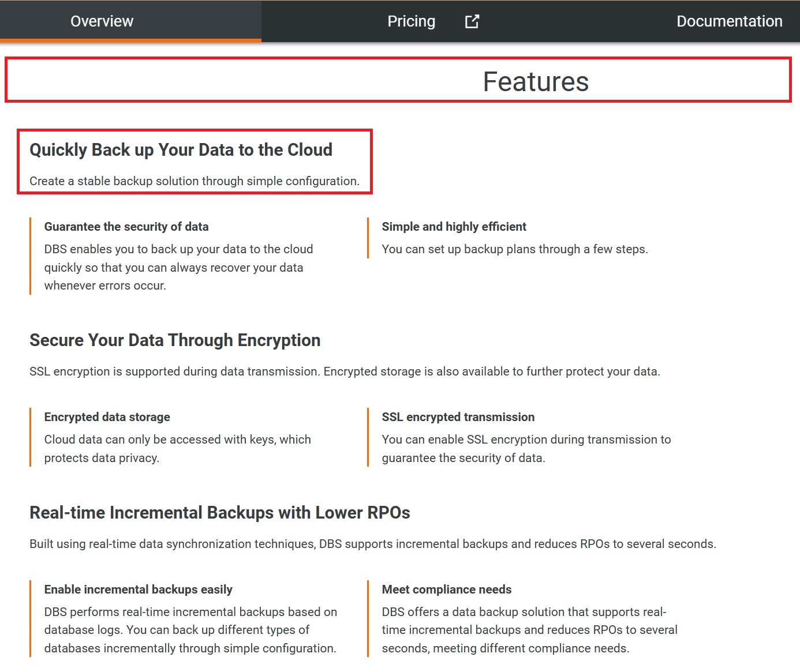Image resolution: width=800 pixels, height=672 pixels.
Task: Click the Real-time Incremental Backups heading
Action: tap(219, 513)
